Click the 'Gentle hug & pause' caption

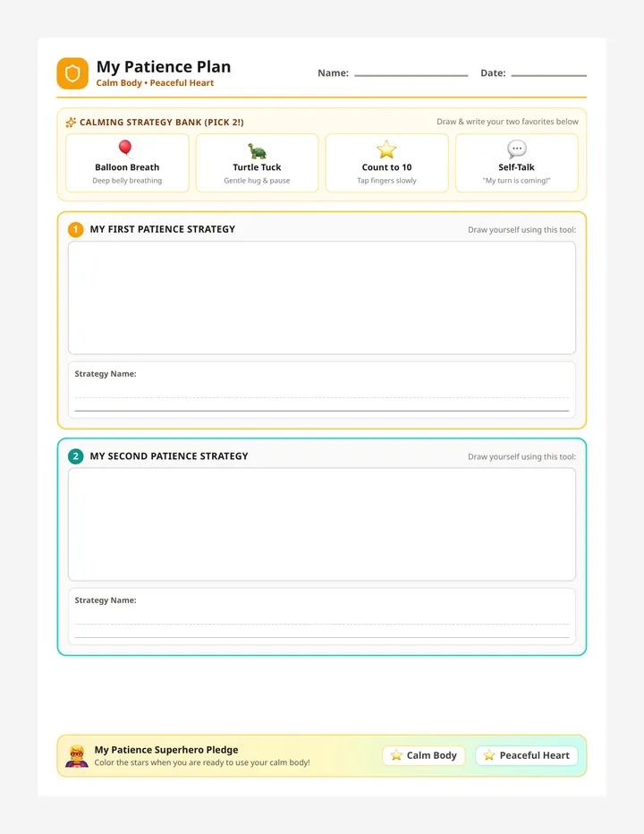click(x=257, y=181)
